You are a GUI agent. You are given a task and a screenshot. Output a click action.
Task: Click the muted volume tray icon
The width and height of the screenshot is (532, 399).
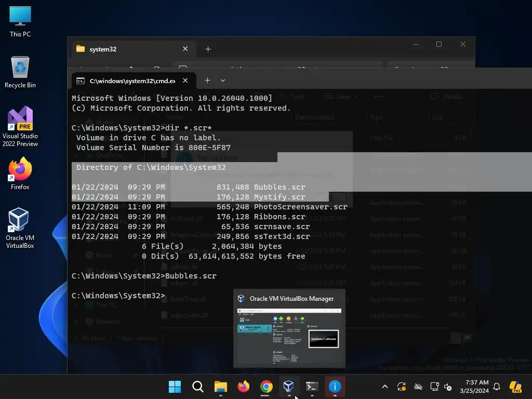point(448,387)
